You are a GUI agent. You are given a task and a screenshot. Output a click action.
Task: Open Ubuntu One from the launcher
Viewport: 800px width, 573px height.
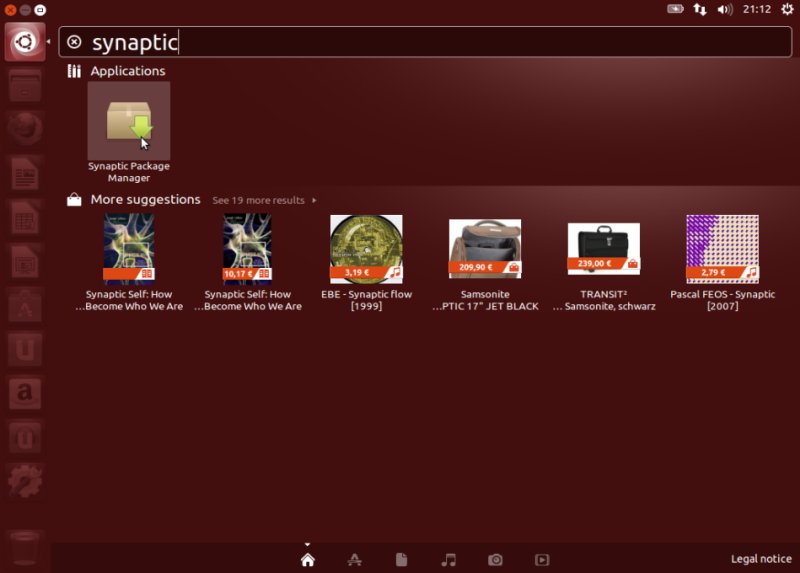pos(24,349)
